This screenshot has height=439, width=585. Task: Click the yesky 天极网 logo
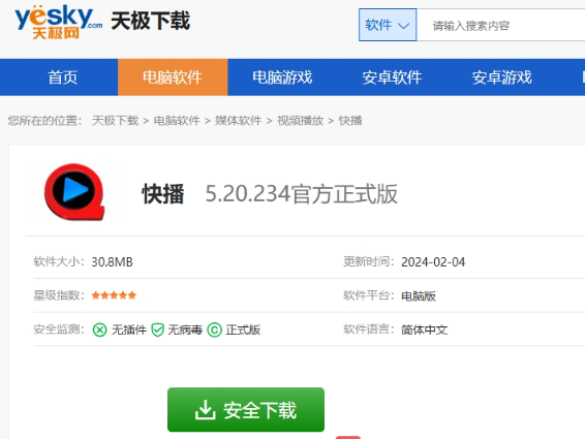58,22
